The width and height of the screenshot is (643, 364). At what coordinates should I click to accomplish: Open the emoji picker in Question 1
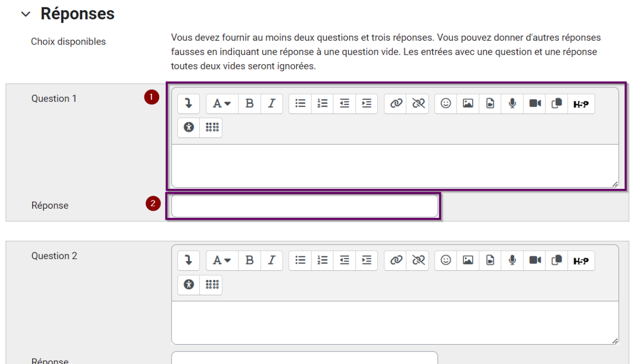click(445, 103)
